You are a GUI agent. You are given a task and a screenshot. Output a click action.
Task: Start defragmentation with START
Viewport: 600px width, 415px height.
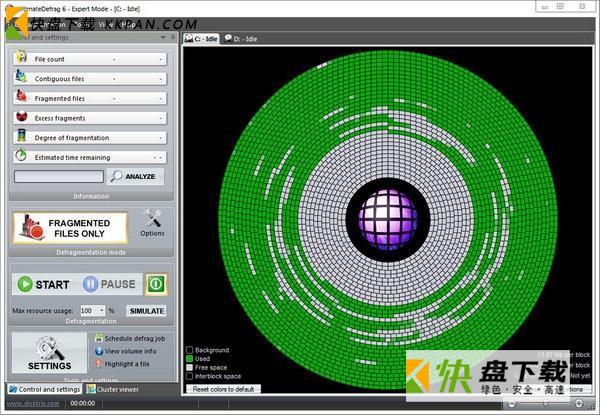point(43,284)
